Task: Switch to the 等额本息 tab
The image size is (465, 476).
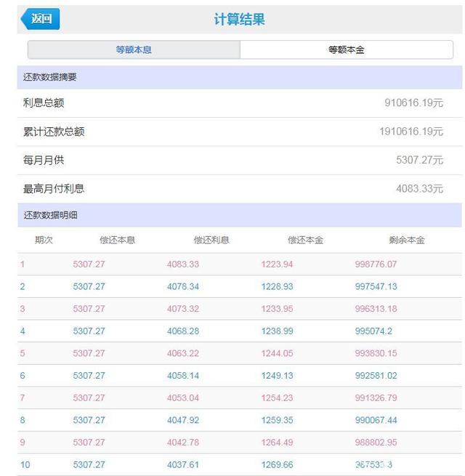Action: 134,49
